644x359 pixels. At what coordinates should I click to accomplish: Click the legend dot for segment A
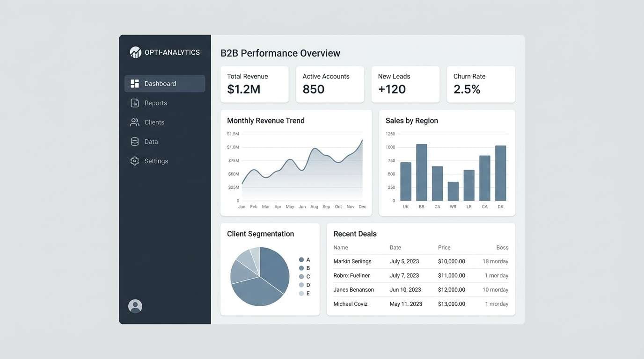pyautogui.click(x=301, y=259)
